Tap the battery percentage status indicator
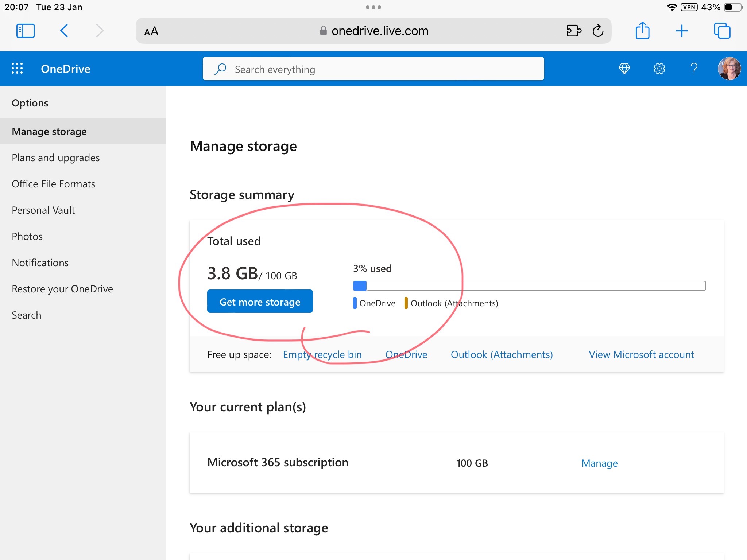This screenshot has width=747, height=560. [711, 7]
